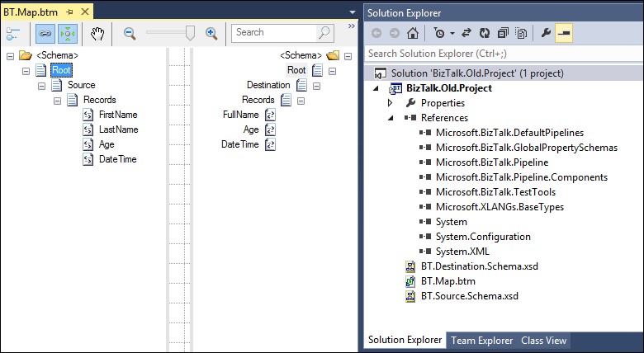Viewport: 644px width, 353px height.
Task: Select the hand pan tool
Action: point(97,34)
